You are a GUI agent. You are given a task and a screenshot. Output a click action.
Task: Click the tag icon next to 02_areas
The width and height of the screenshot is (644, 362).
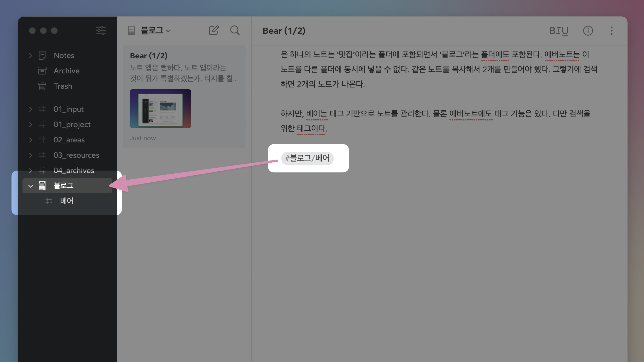42,140
